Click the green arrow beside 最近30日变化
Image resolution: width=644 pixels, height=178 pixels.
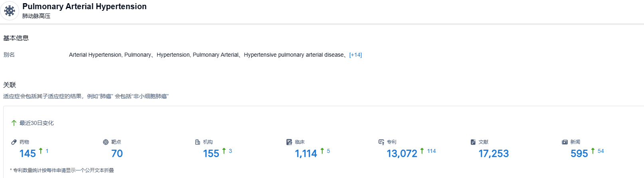(14, 123)
